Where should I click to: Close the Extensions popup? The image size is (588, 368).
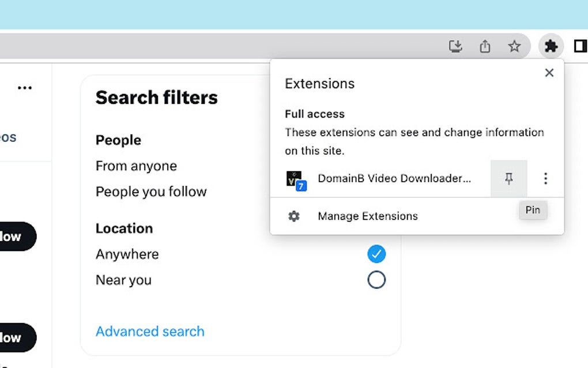coord(549,73)
